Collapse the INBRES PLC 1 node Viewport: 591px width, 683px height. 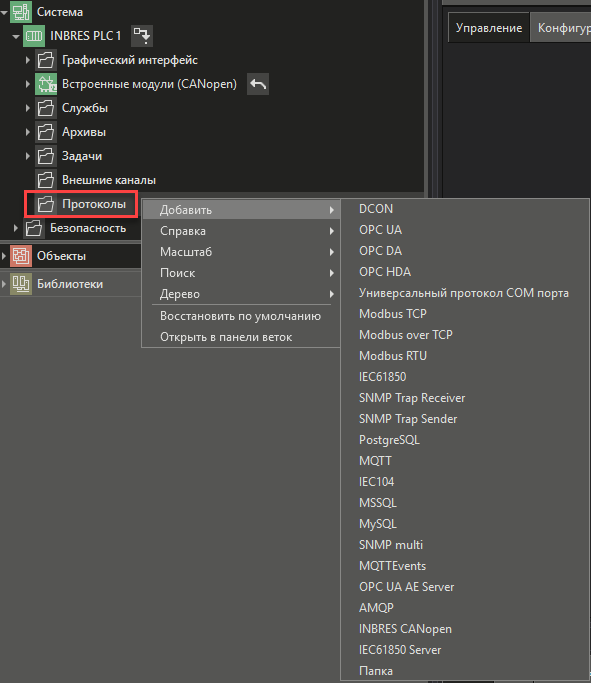(16, 36)
